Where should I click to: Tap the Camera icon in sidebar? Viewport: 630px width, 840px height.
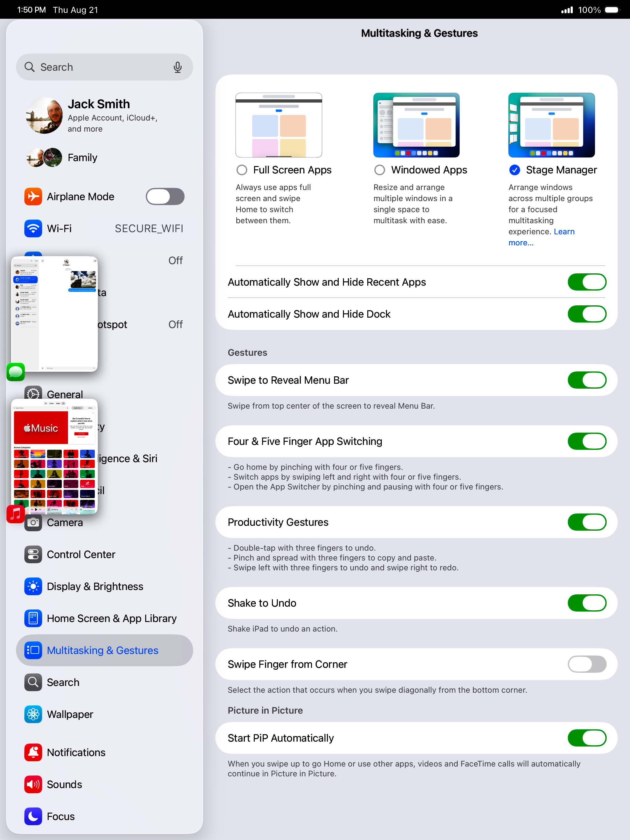(33, 523)
